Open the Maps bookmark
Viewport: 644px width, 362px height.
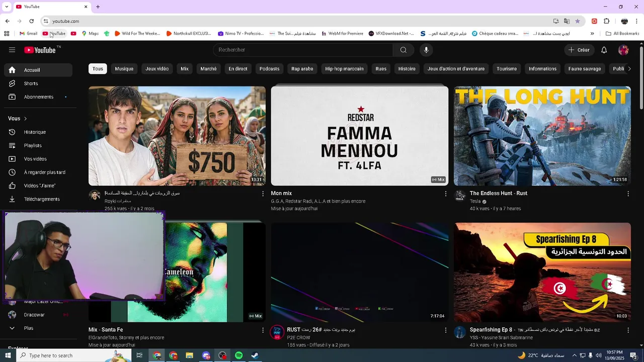coord(90,34)
